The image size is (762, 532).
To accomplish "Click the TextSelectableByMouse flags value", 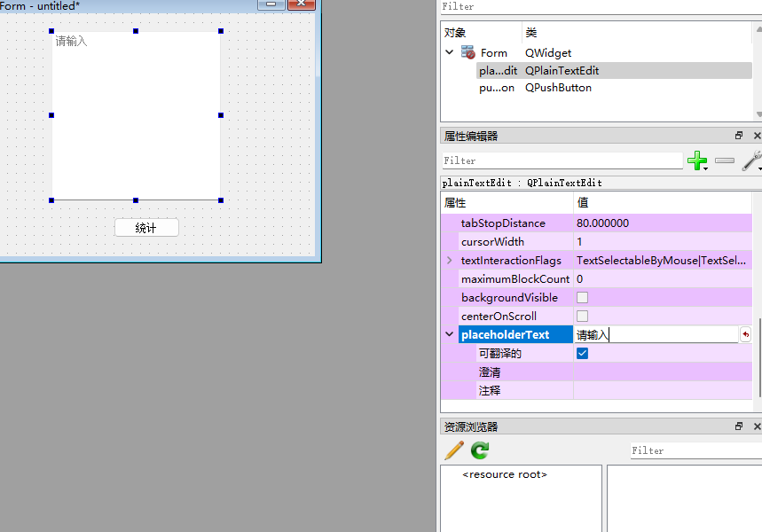I will 662,261.
